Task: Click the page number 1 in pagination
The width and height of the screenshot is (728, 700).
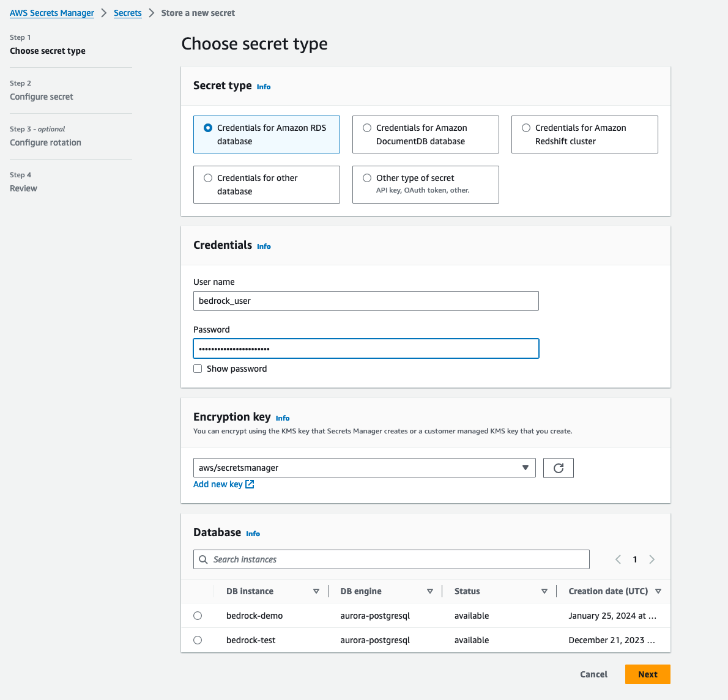Action: (x=634, y=559)
